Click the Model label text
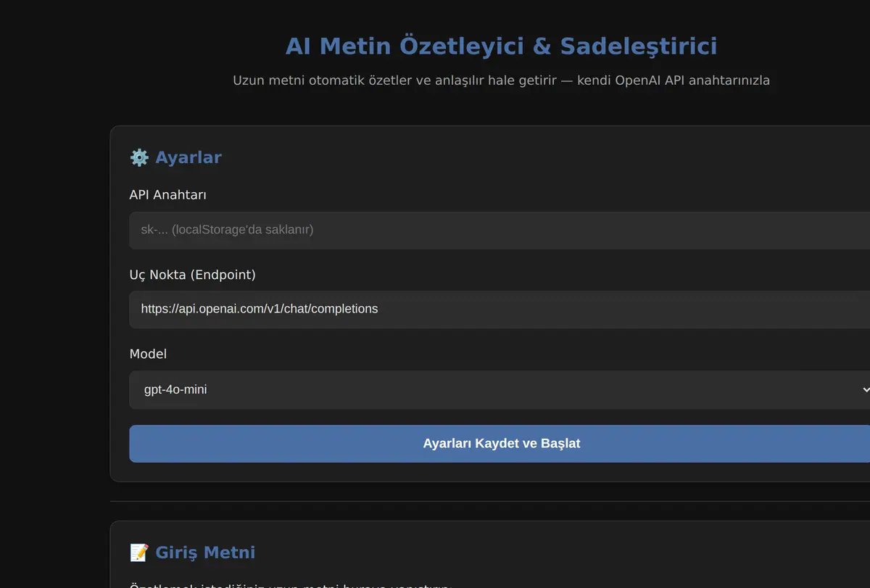 point(148,354)
